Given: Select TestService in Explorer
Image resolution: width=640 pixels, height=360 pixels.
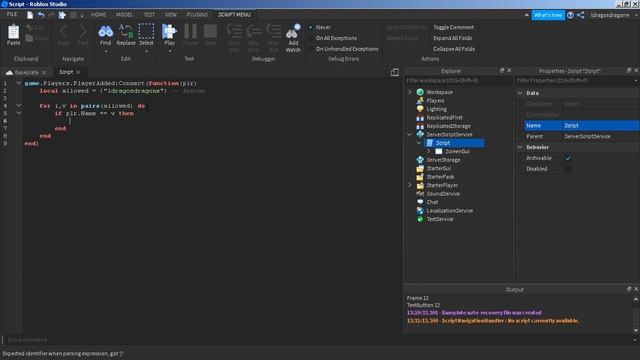Looking at the screenshot, I should (440, 219).
